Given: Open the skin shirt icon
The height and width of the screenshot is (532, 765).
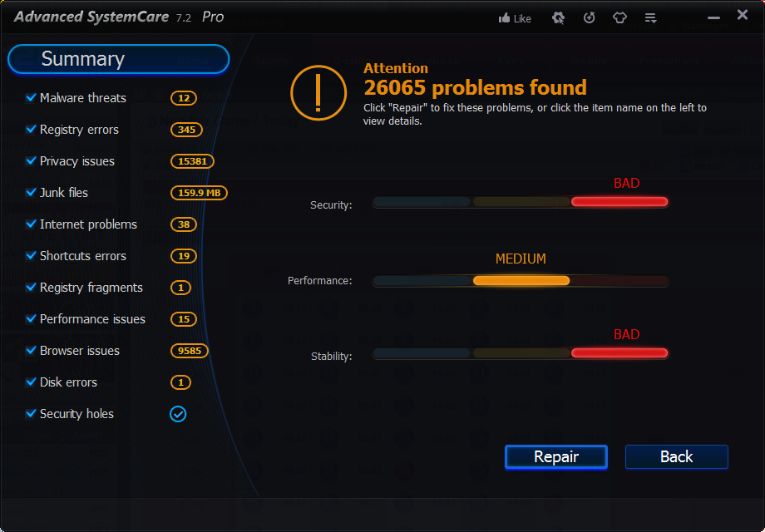Looking at the screenshot, I should [619, 18].
